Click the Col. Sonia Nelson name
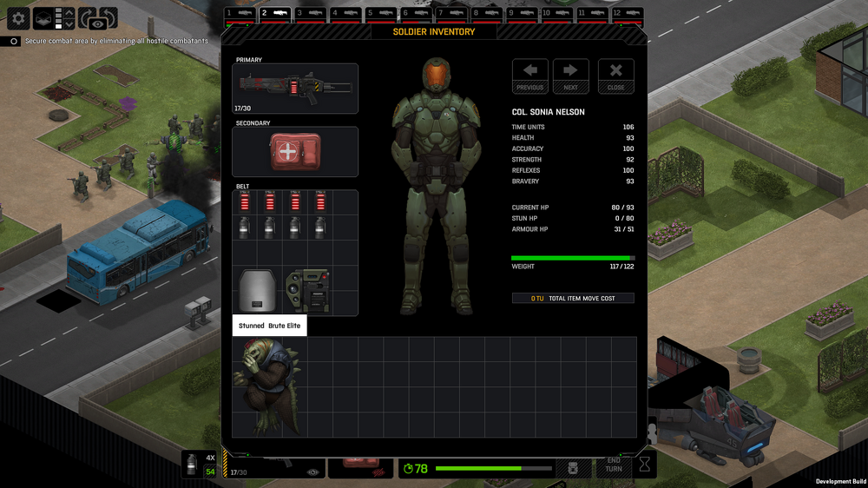 [548, 112]
